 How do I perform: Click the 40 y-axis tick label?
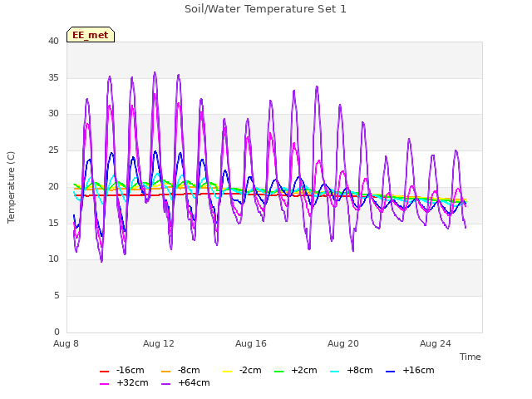(53, 41)
